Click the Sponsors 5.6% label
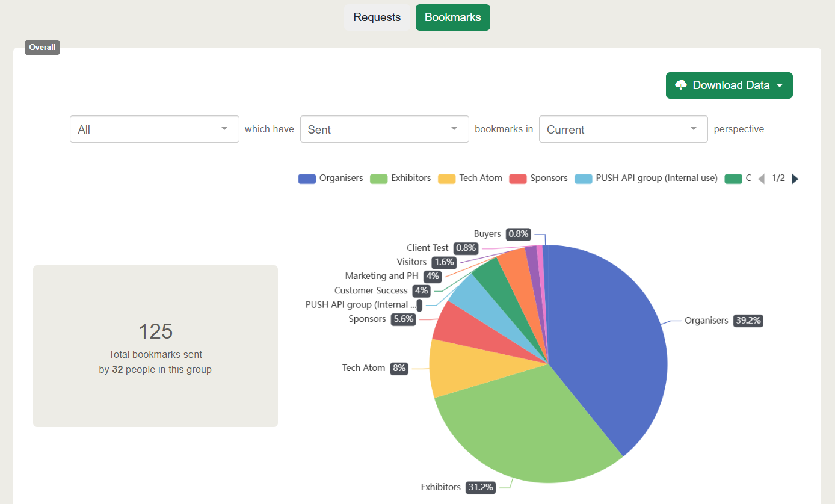The height and width of the screenshot is (504, 835). (383, 319)
